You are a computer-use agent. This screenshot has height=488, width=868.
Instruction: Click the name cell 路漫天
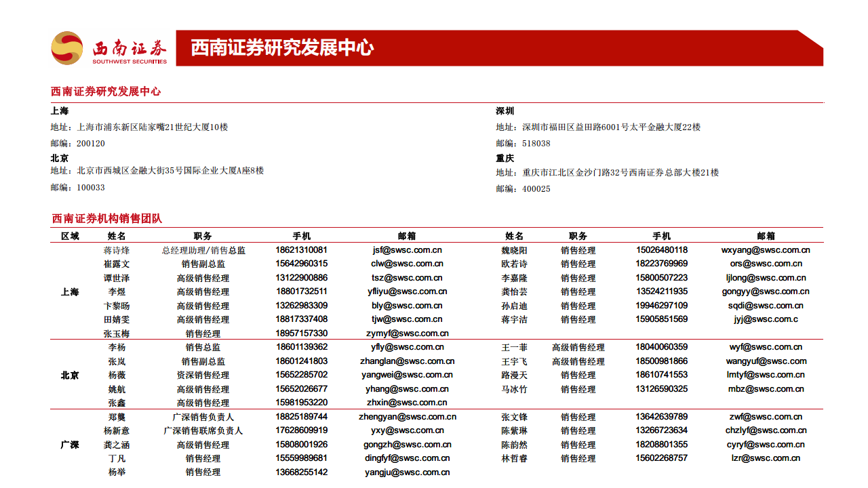point(514,375)
